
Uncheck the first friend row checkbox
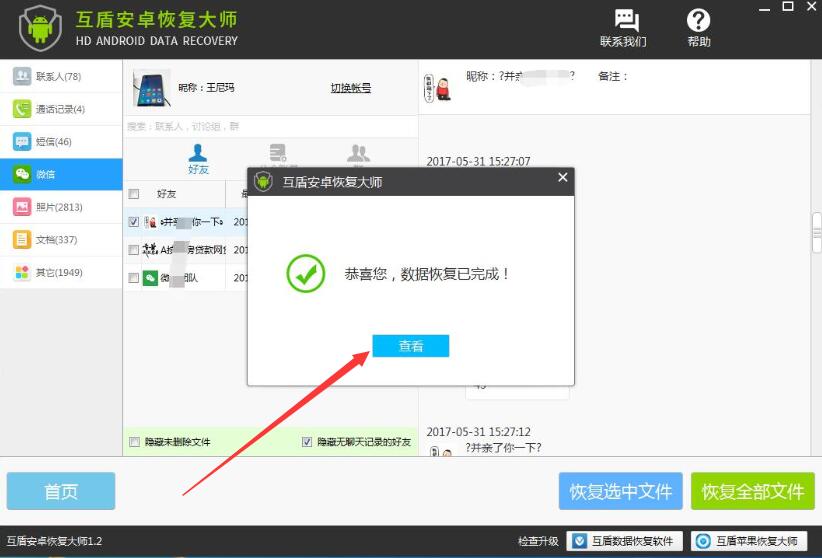134,222
